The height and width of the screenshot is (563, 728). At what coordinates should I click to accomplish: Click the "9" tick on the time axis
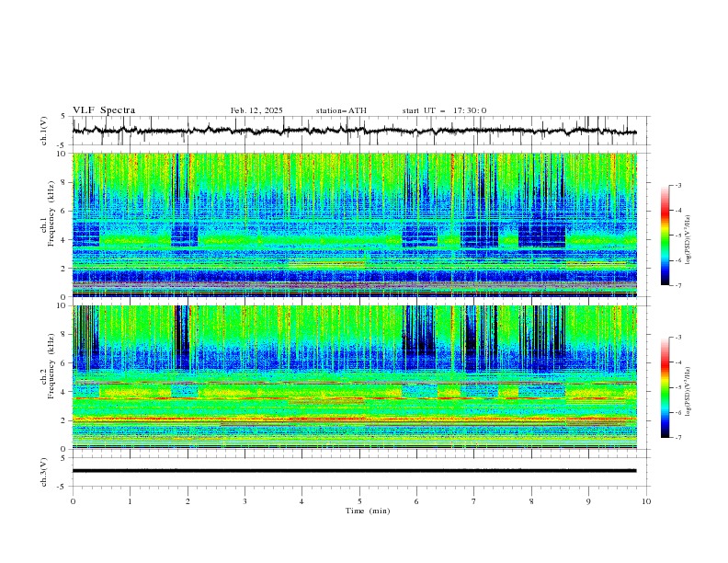click(588, 501)
